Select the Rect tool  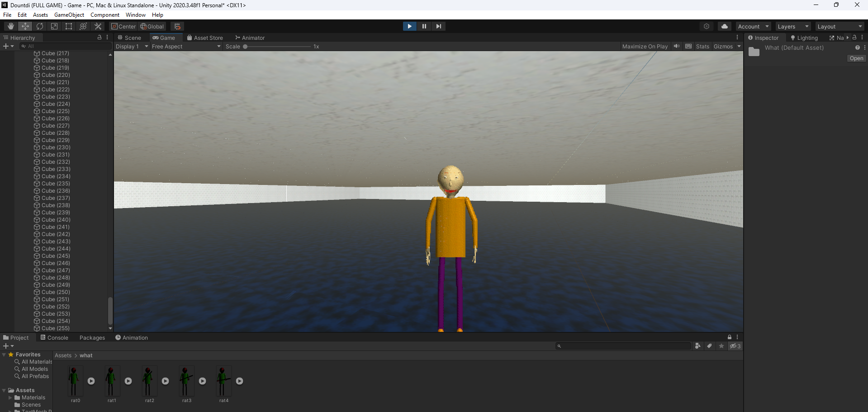point(69,26)
